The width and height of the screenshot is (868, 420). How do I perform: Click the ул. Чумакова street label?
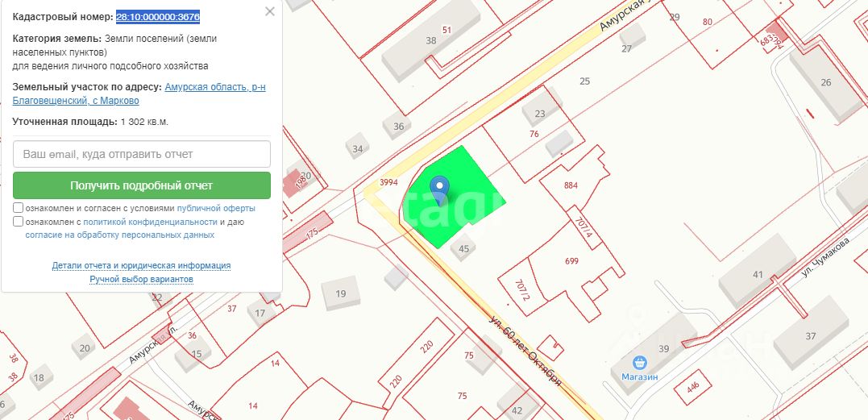[826, 258]
